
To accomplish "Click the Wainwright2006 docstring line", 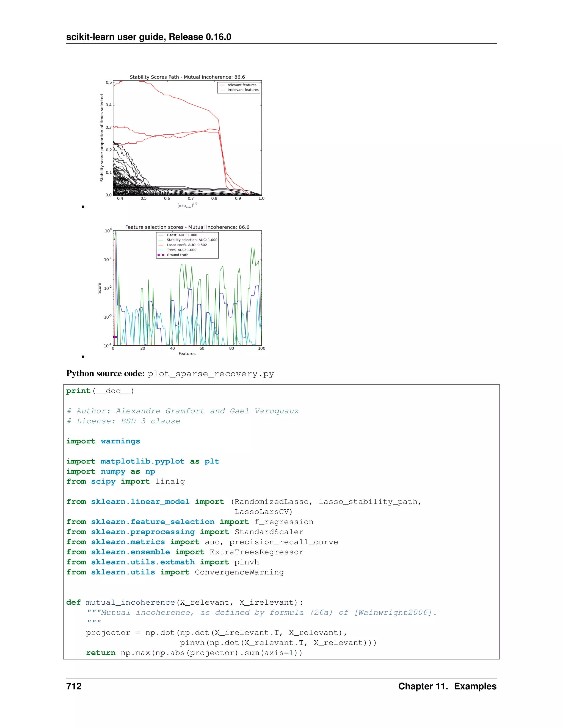I will (x=262, y=612).
